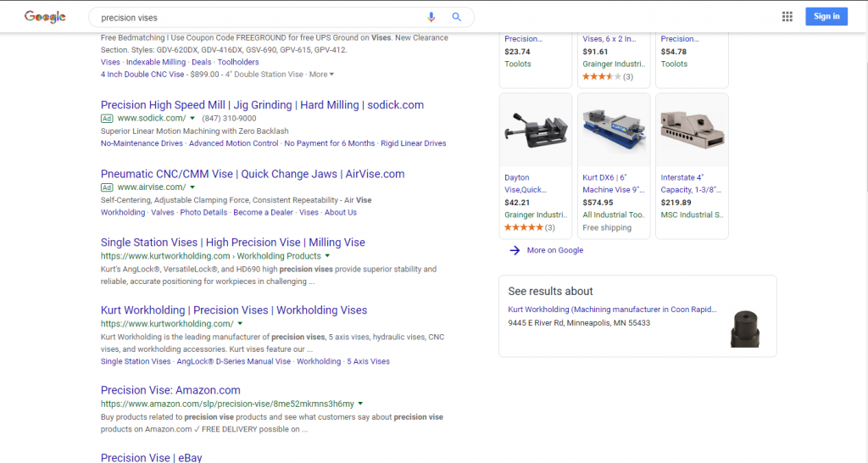The height and width of the screenshot is (463, 868).
Task: Expand the 'More' dropdown for CNC Vise
Action: click(321, 75)
